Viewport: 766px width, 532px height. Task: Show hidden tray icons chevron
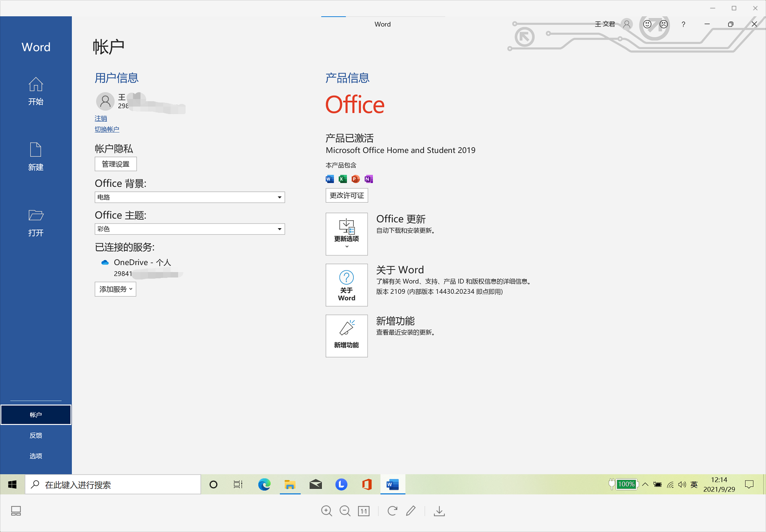[x=646, y=484]
